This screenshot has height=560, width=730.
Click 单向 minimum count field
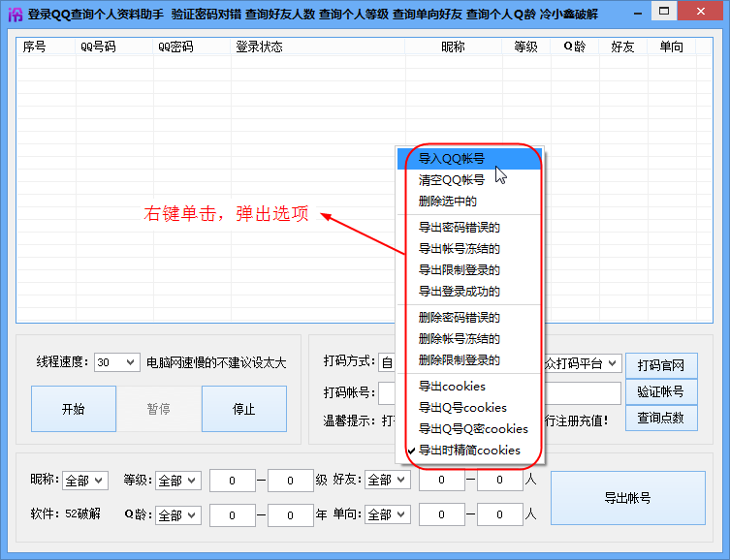coord(442,514)
